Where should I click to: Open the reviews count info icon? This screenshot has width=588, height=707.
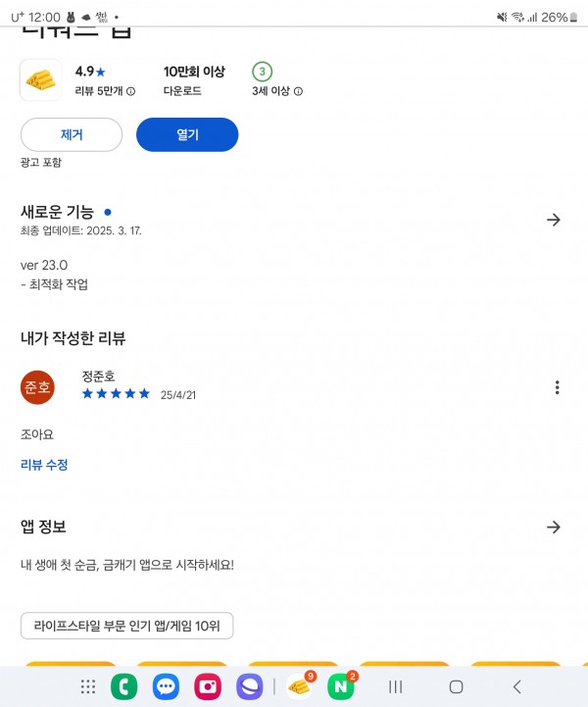point(130,91)
